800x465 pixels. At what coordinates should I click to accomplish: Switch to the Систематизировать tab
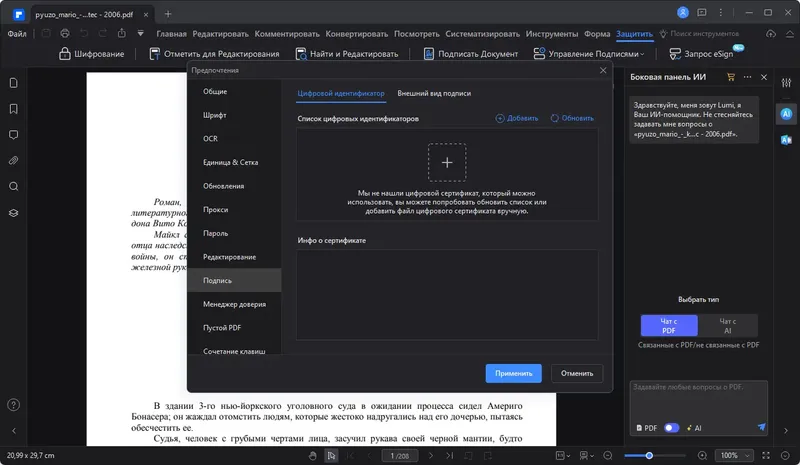coord(482,34)
